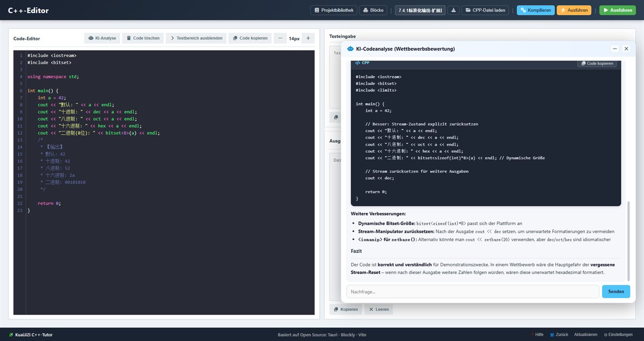Open Einstellungen in the status bar
This screenshot has width=644, height=341.
tap(618, 335)
